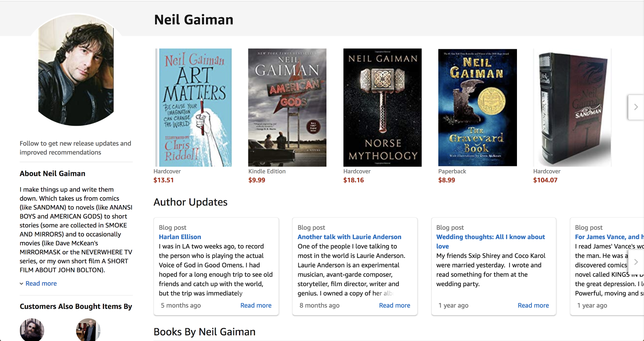Click Read more on the Wedding thoughts post
Screen dimensions: 644x341
[533, 305]
